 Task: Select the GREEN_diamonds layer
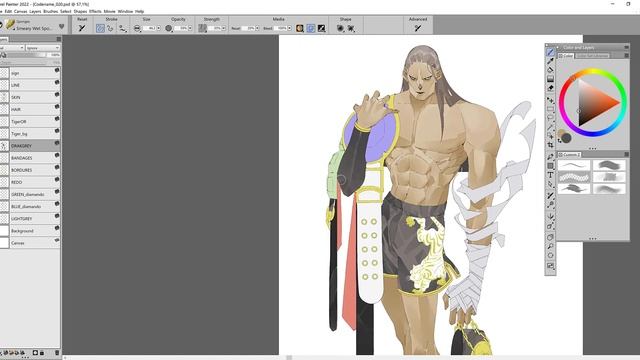point(30,194)
